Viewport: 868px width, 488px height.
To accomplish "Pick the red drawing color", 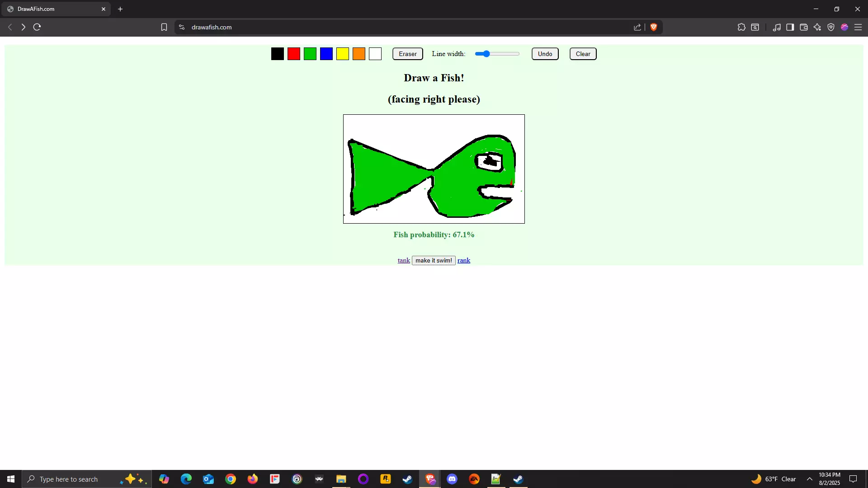I will [294, 54].
